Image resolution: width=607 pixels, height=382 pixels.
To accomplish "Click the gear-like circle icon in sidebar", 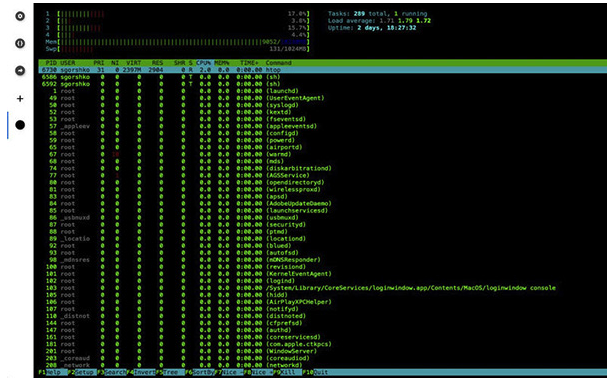I will point(20,16).
